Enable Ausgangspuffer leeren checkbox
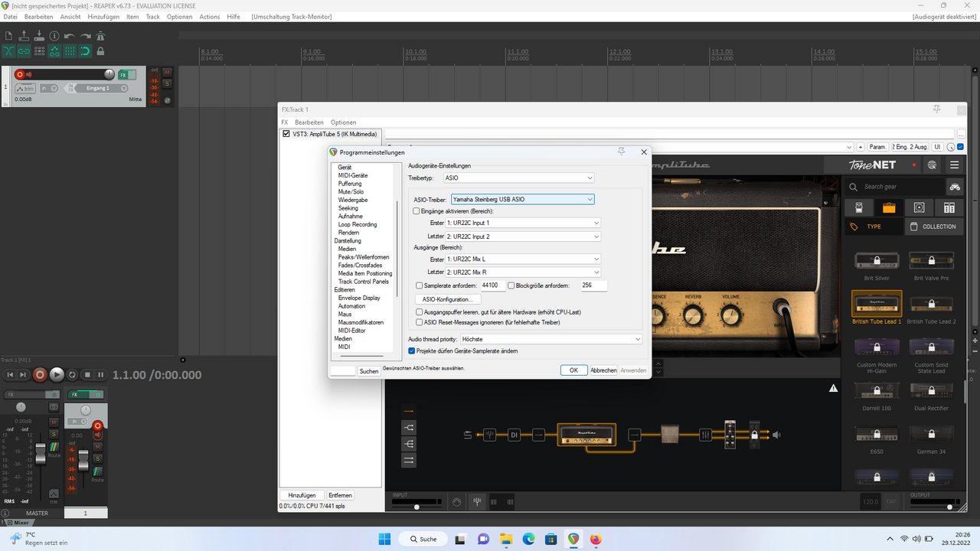 (x=419, y=312)
